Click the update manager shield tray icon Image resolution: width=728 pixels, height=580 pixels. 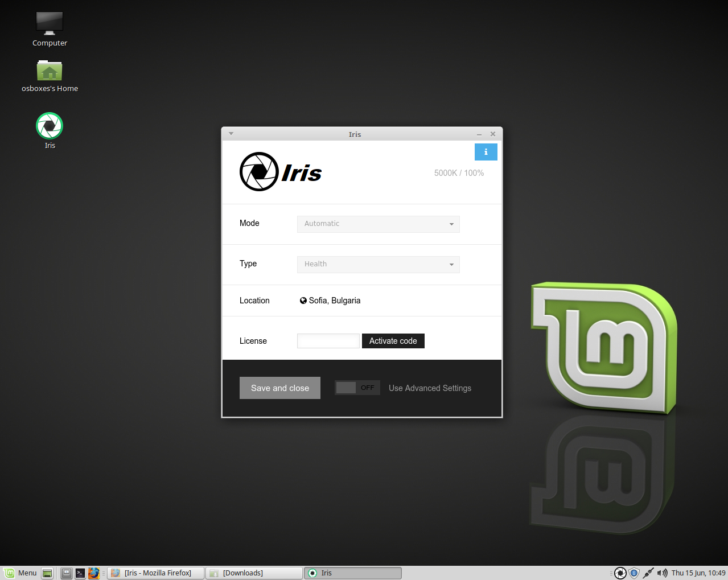pos(634,573)
